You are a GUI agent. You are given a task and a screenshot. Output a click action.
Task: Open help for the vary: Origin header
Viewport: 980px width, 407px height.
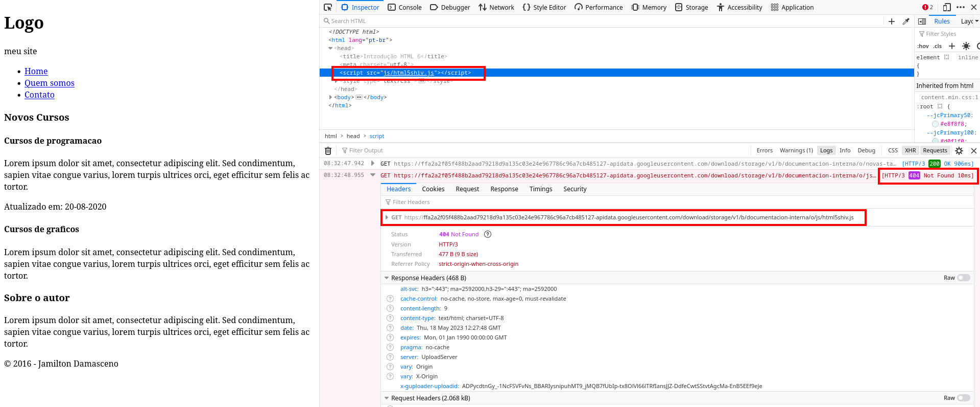(x=390, y=367)
